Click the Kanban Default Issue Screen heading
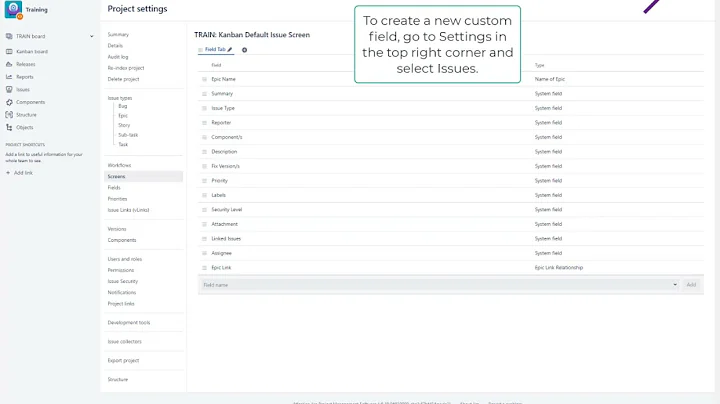The width and height of the screenshot is (720, 404). click(x=252, y=34)
